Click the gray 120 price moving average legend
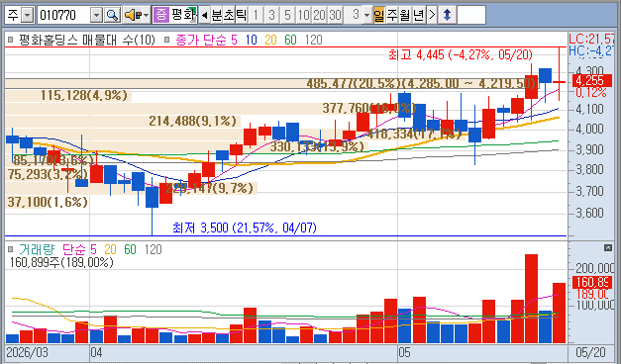 pos(314,40)
